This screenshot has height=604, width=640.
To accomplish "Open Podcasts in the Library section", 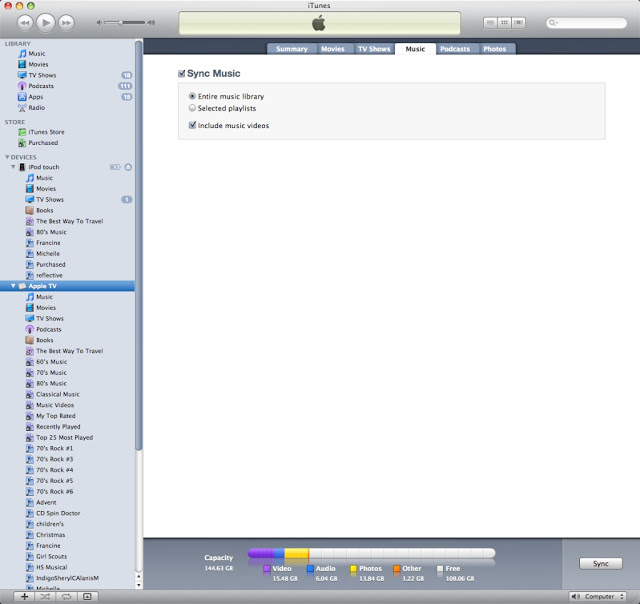I will [x=41, y=86].
